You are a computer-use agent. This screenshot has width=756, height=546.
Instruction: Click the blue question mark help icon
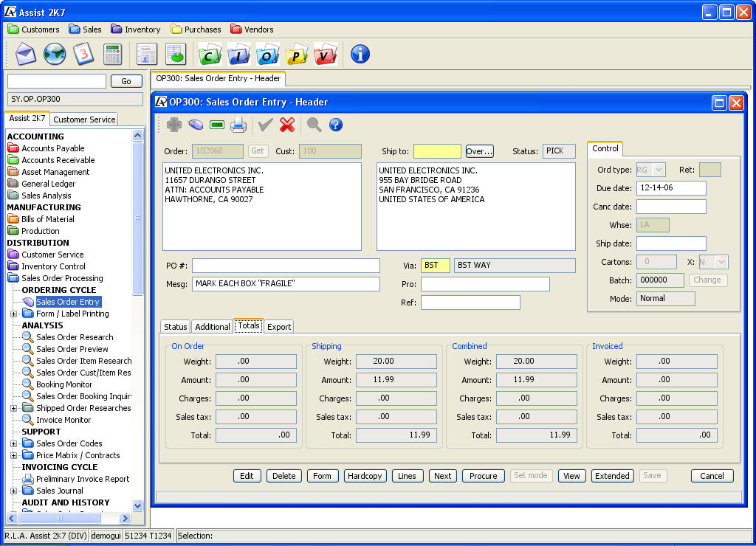tap(336, 125)
